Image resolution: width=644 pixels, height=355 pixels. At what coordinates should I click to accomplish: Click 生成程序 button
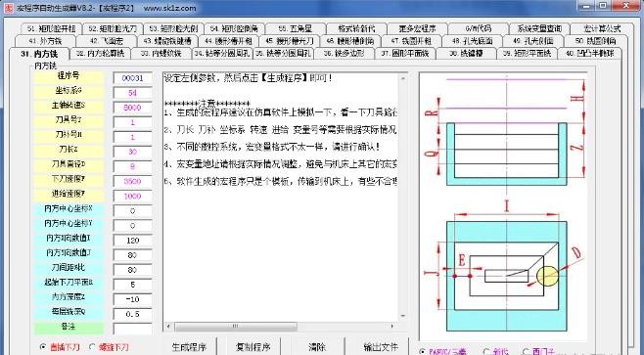tap(189, 347)
